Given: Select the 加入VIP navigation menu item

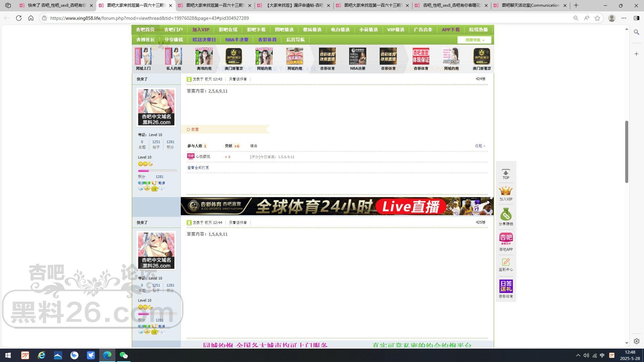Looking at the screenshot, I should [201, 29].
